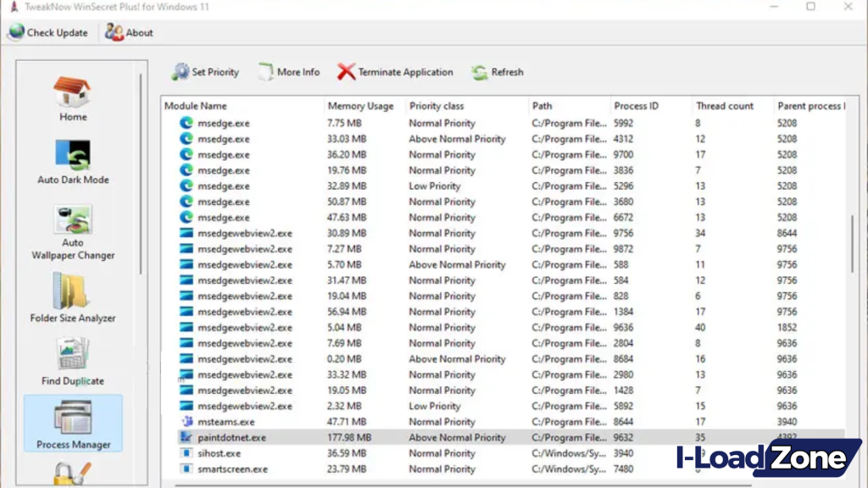
Task: Sort by Process ID column header
Action: pyautogui.click(x=651, y=106)
